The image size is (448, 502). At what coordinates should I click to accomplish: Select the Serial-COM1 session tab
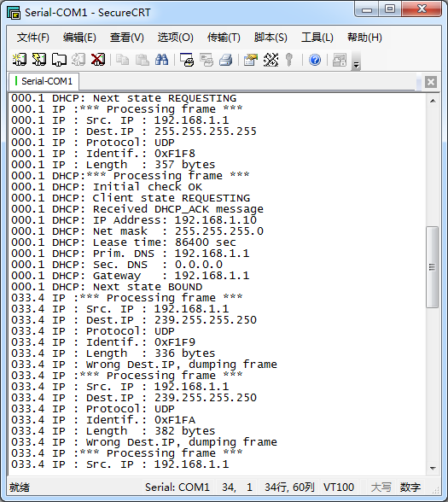pos(44,81)
